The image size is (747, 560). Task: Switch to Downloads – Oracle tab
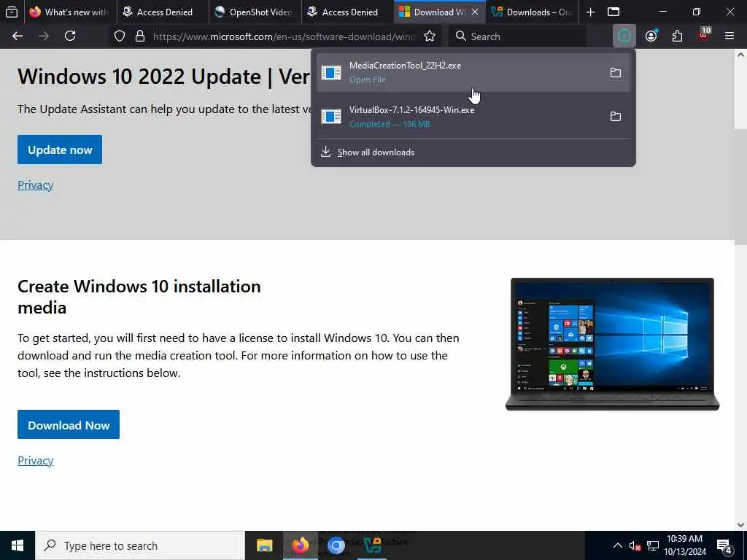pos(533,12)
